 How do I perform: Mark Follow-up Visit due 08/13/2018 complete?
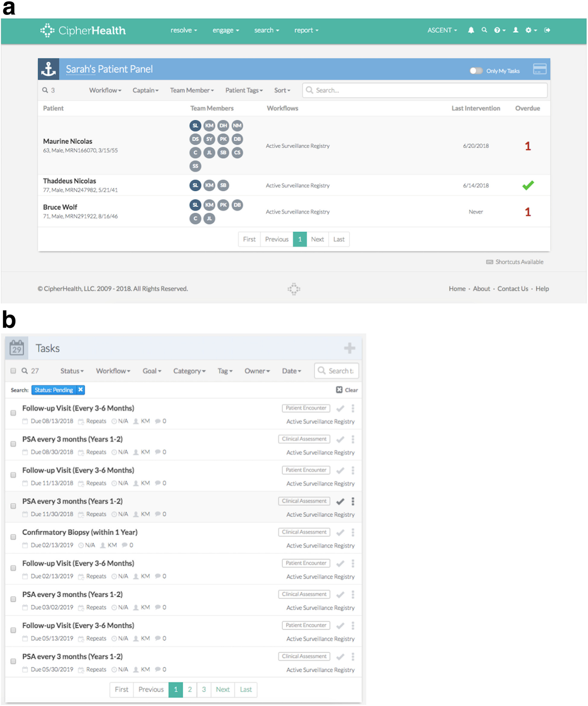click(x=340, y=408)
